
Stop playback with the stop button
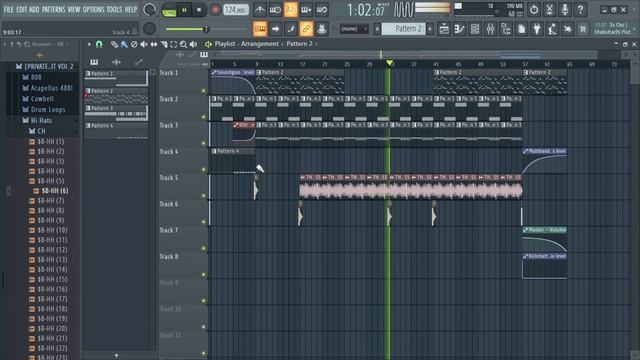[x=199, y=10]
